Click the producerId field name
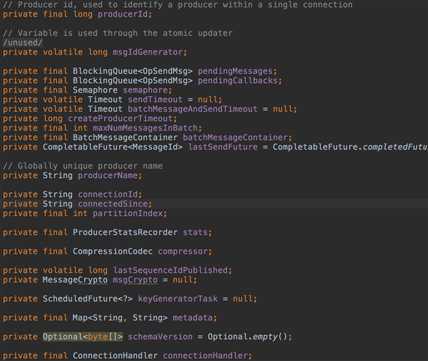 click(123, 14)
